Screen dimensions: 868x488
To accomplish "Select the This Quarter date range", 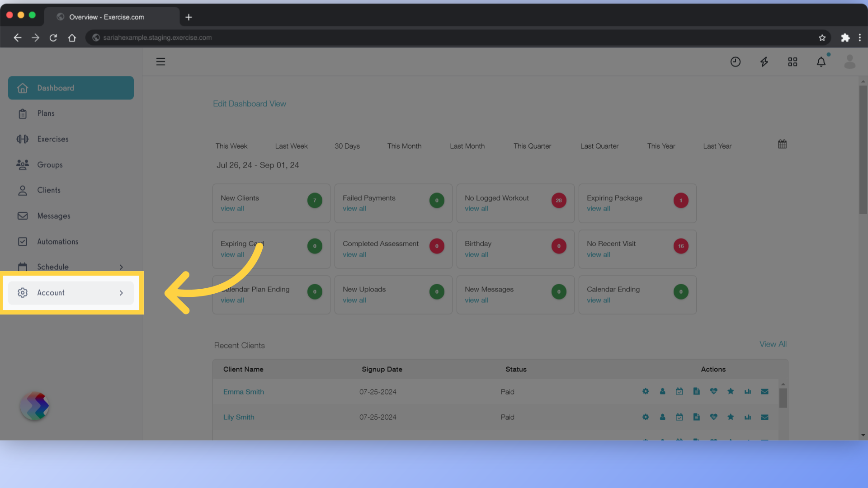I will (532, 146).
